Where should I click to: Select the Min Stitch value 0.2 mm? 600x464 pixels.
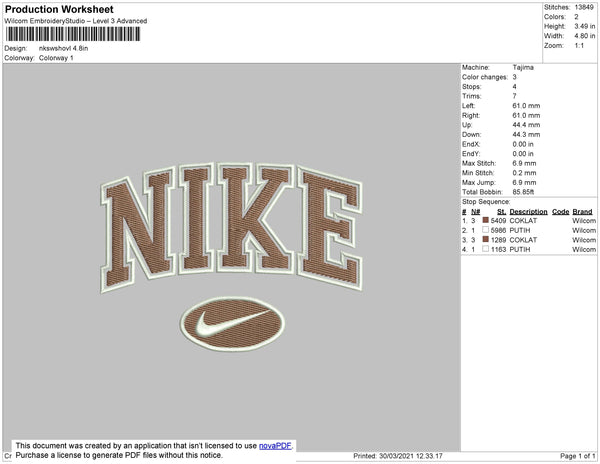tap(524, 173)
